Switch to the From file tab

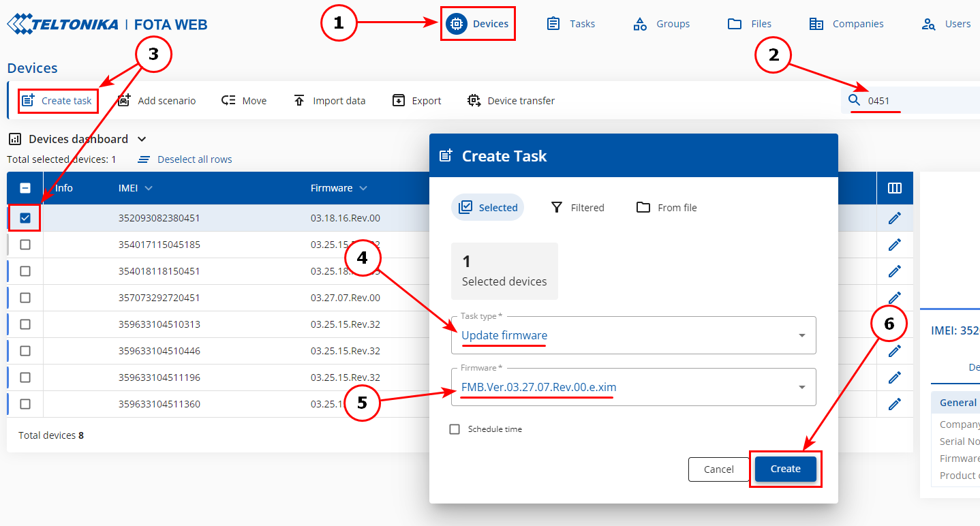pyautogui.click(x=667, y=207)
